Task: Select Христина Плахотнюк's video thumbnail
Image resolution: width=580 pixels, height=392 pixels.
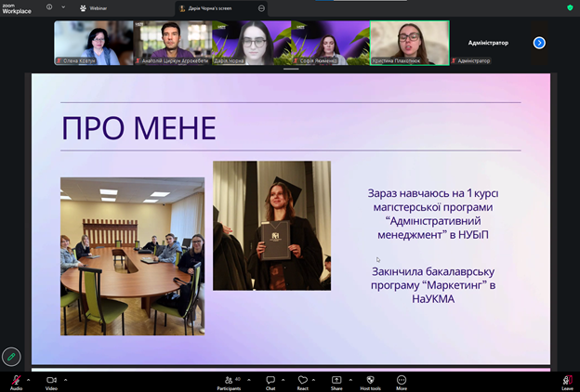Action: 409,43
